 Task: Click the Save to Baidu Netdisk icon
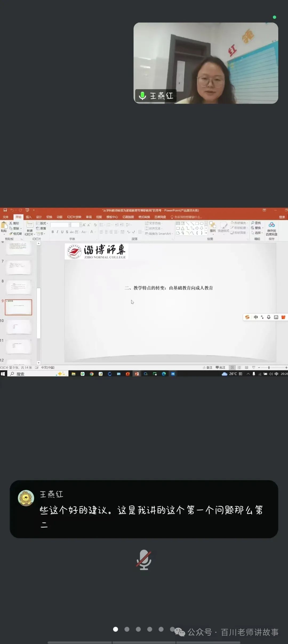point(271,225)
